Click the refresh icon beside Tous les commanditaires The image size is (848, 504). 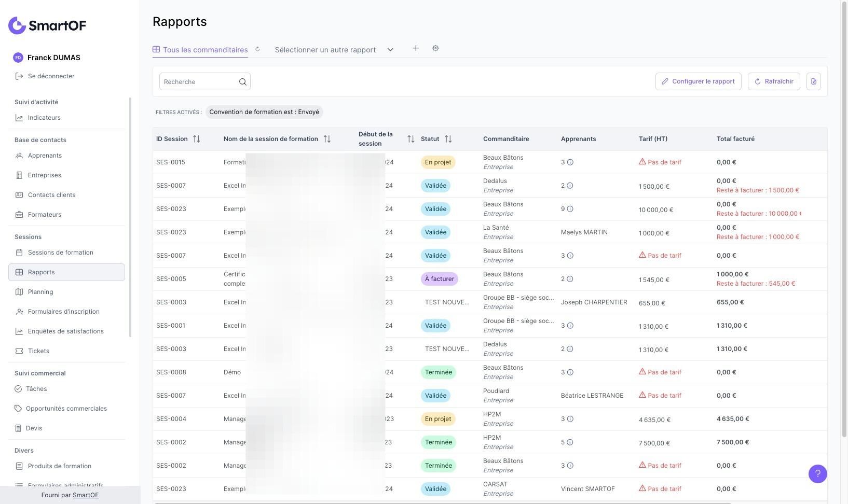257,49
